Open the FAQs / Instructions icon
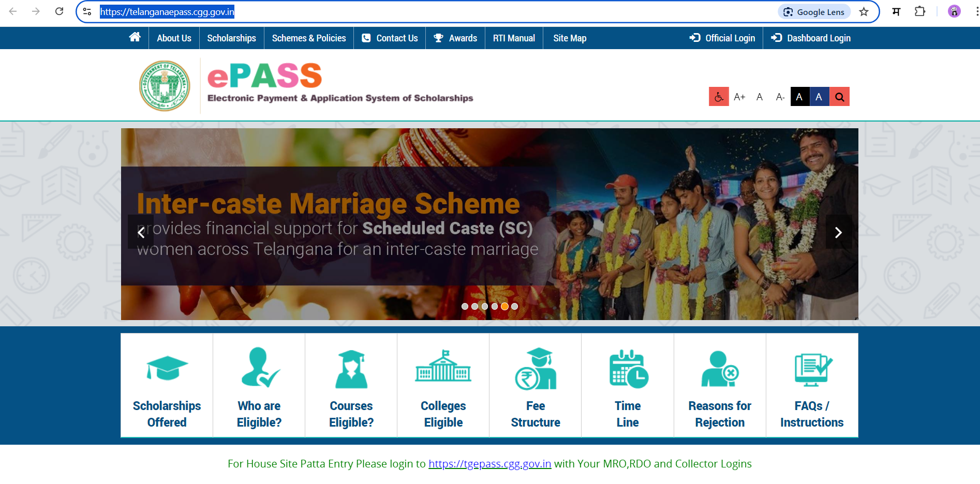980x484 pixels. click(x=811, y=368)
